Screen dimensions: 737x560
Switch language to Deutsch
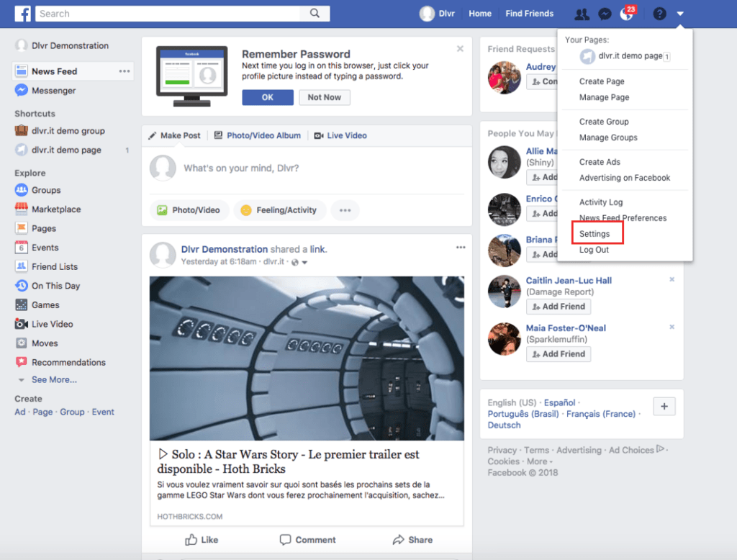tap(504, 425)
